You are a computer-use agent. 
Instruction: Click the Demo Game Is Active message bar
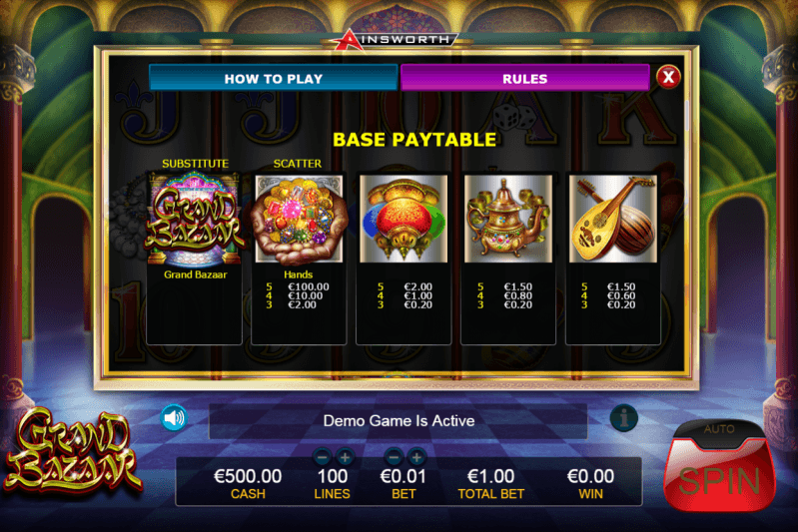tap(399, 420)
